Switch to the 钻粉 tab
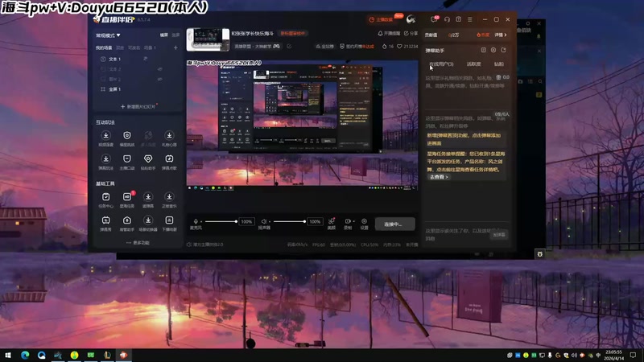 (498, 64)
